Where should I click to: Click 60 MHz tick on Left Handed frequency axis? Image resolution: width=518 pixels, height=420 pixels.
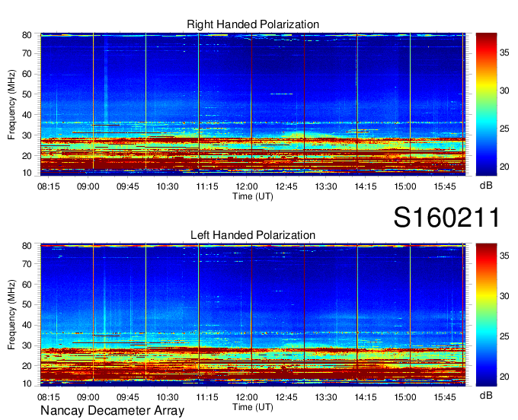click(x=27, y=285)
